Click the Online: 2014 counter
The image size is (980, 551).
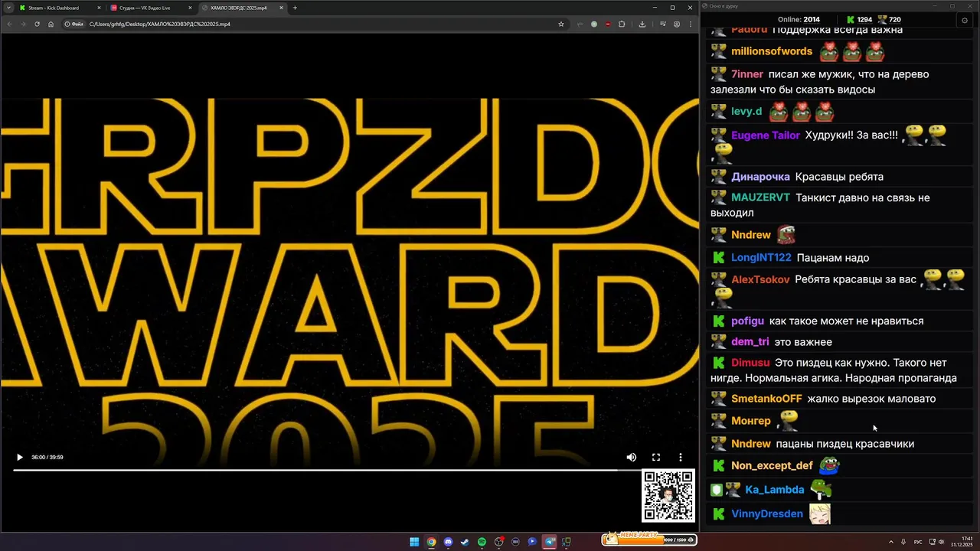799,19
